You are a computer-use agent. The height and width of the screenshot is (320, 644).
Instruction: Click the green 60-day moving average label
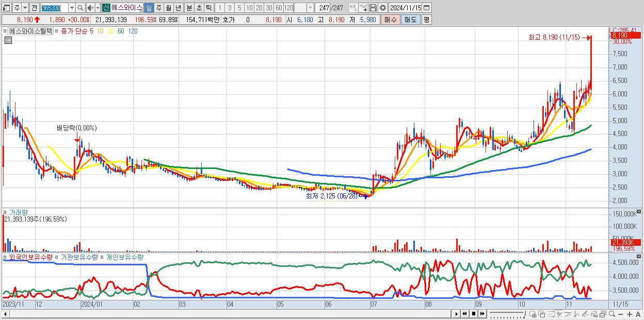click(121, 31)
